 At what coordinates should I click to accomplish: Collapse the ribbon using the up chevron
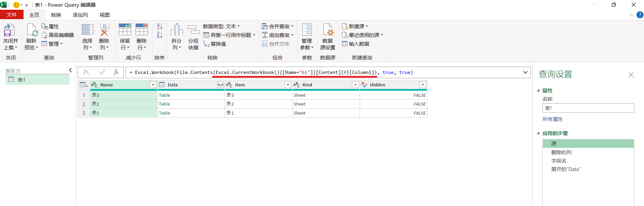[x=631, y=15]
